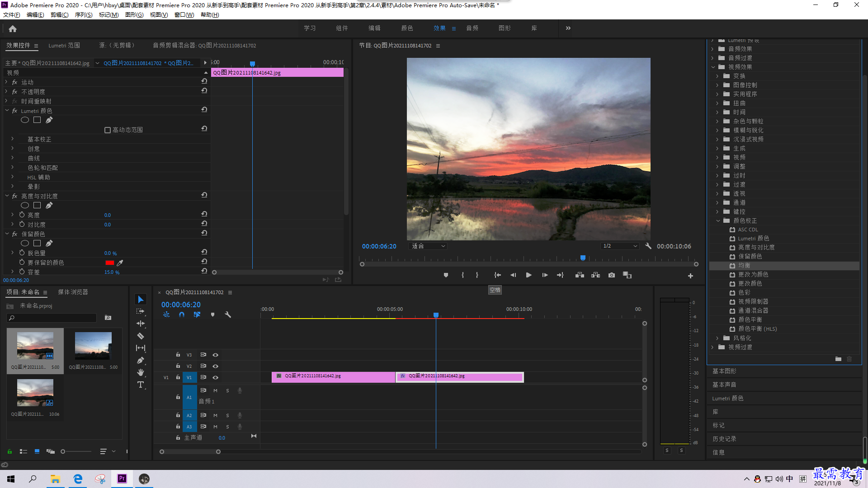
Task: Open 基本声音 panel
Action: [724, 385]
